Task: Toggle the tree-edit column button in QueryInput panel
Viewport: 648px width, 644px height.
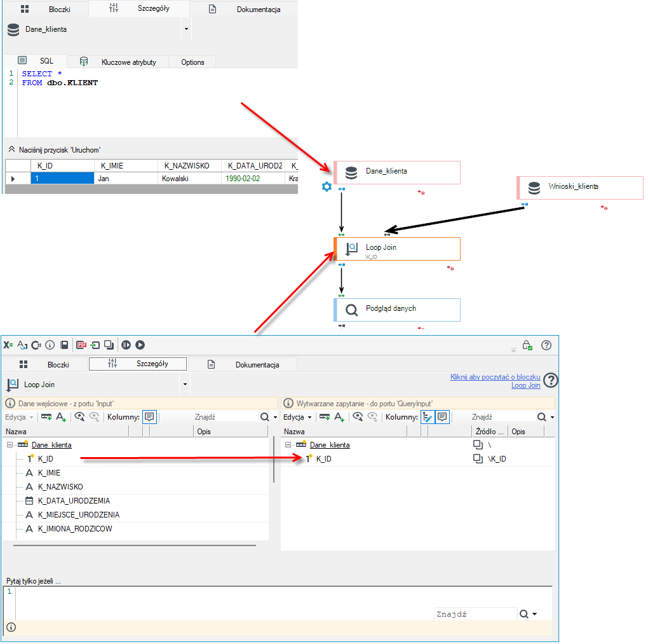Action: 428,417
